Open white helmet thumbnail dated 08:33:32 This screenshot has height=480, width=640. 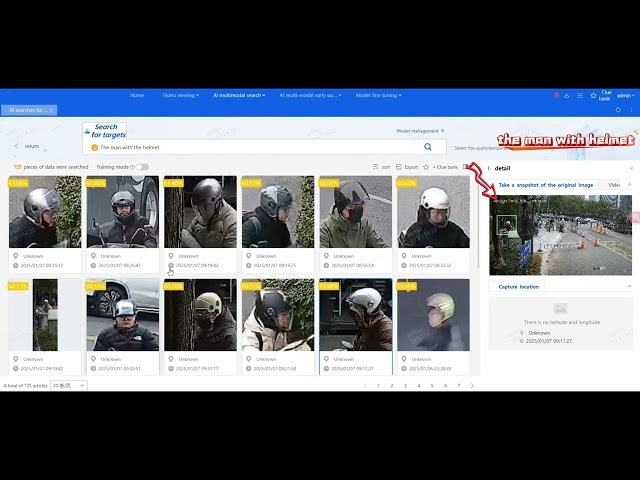point(433,212)
